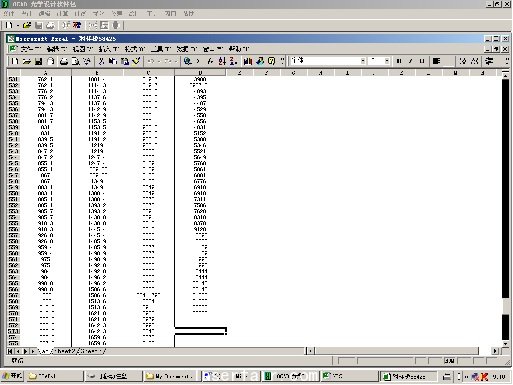The height and width of the screenshot is (385, 513).
Task: Open the last menu in the outer menu bar
Action: click(188, 13)
